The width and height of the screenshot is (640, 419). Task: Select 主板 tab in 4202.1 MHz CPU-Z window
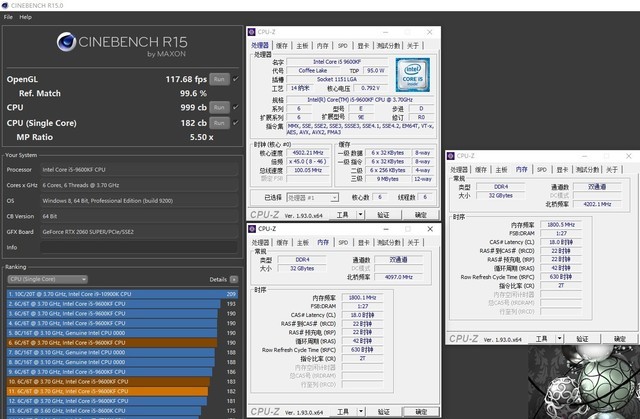tap(501, 170)
